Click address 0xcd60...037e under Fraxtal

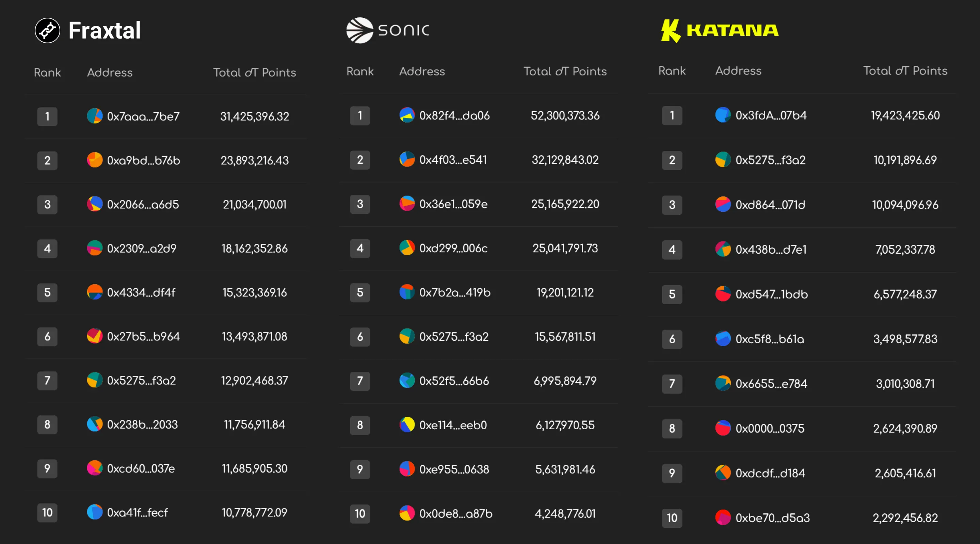[141, 469]
